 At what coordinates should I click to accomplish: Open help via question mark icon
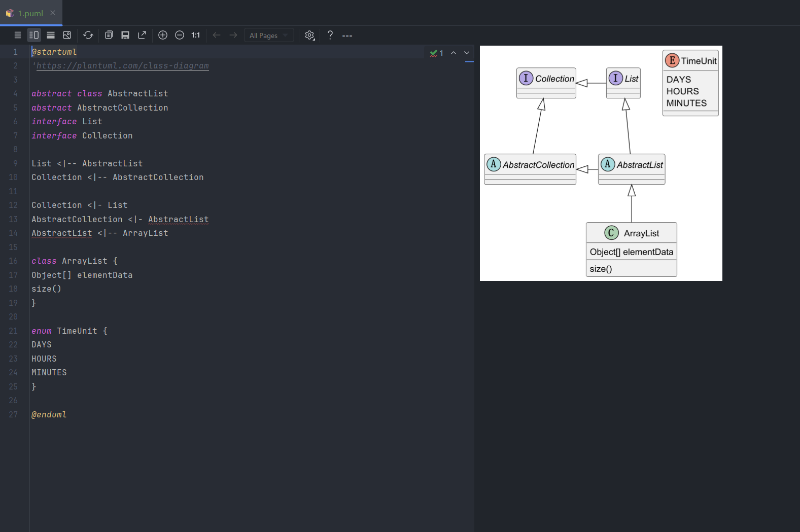(330, 35)
